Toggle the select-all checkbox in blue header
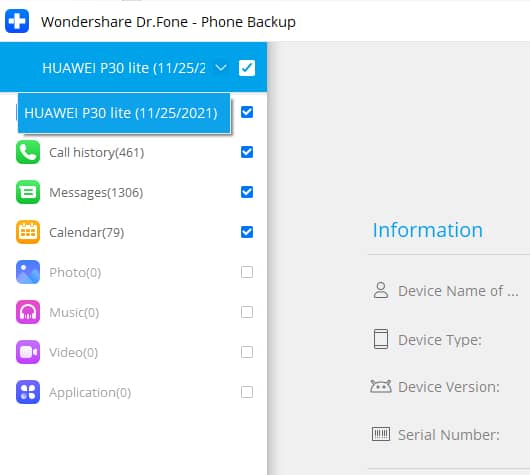This screenshot has width=530, height=475. point(247,68)
